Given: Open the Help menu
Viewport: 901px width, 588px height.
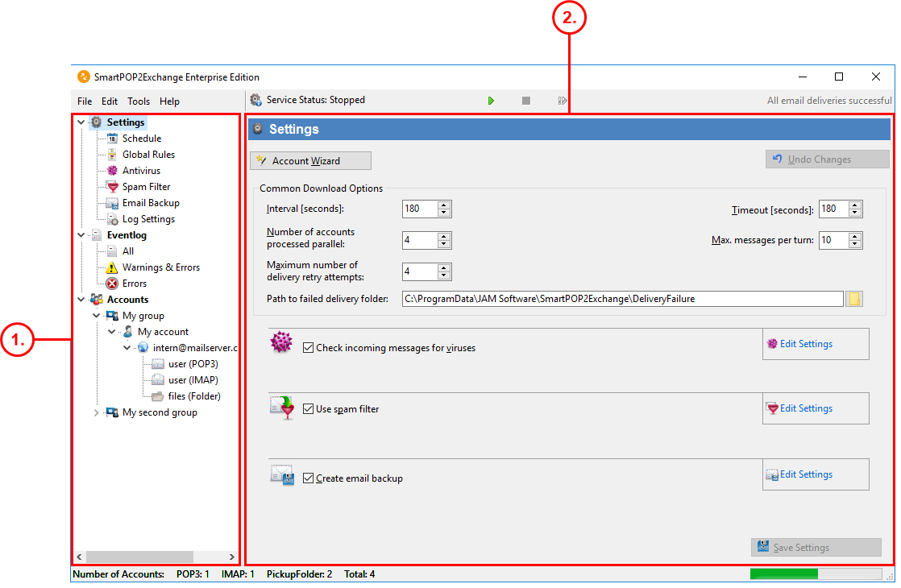Looking at the screenshot, I should [169, 101].
